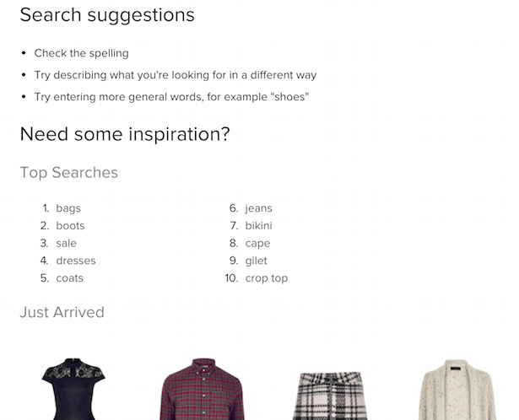Click the 'cape' top search link
The image size is (519, 420).
tap(257, 244)
